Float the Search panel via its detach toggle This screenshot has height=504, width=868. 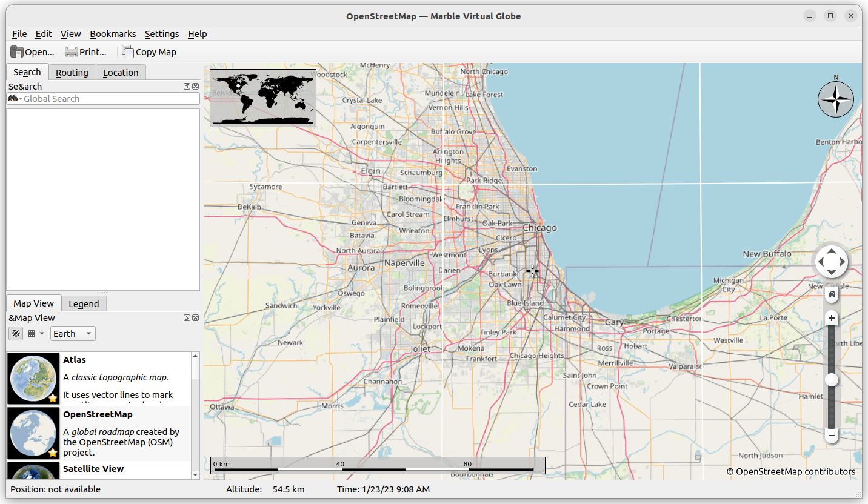tap(187, 86)
